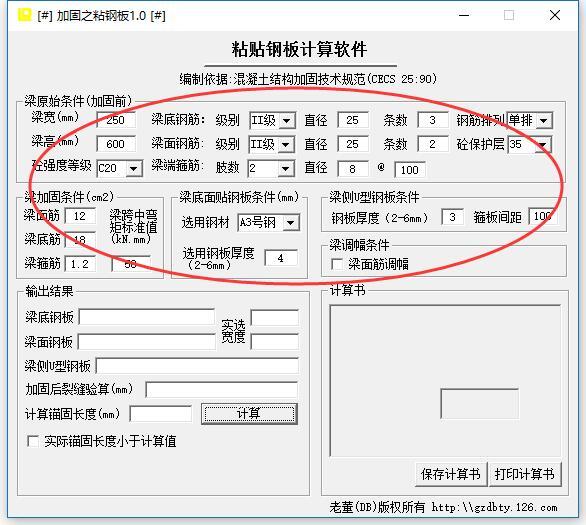Screen dimensions: 586x525
Task: Click the 梁高 input field showing 600
Action: click(x=116, y=144)
